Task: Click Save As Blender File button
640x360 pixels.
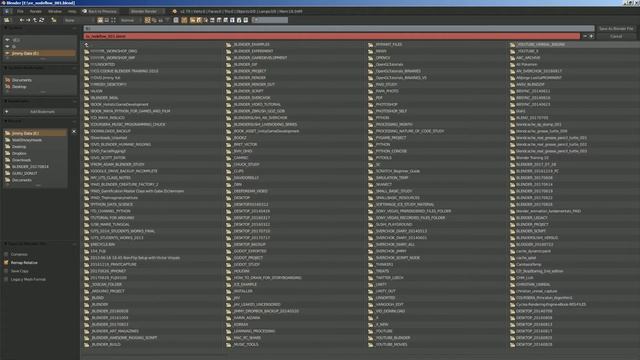Action: coord(616,29)
